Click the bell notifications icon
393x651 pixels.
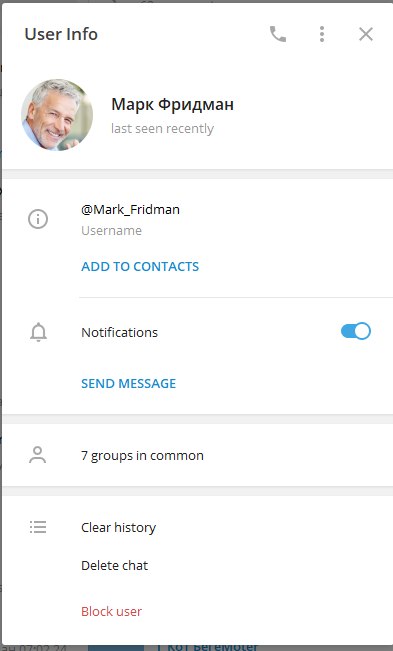(38, 332)
